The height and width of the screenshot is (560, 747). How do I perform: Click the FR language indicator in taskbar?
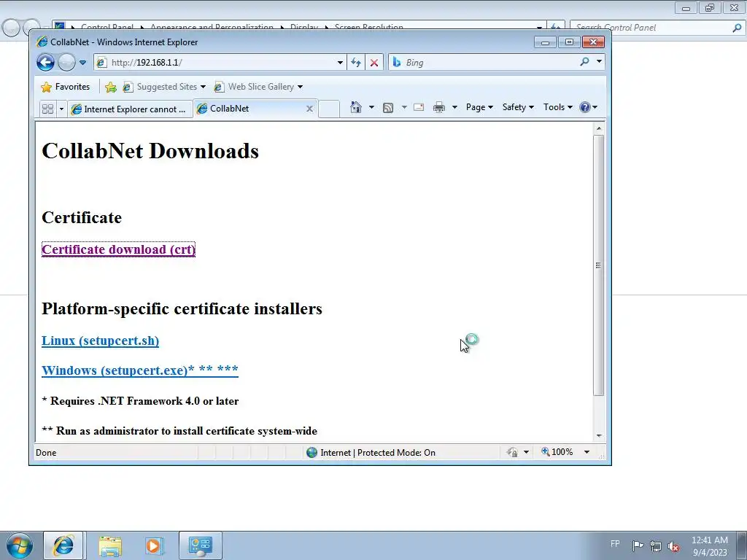pos(615,544)
